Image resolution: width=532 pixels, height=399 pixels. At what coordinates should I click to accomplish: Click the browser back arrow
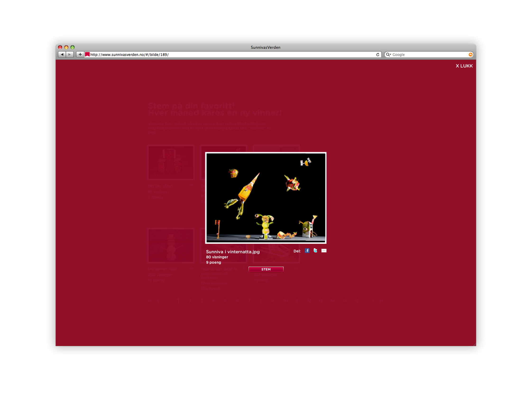coord(62,55)
